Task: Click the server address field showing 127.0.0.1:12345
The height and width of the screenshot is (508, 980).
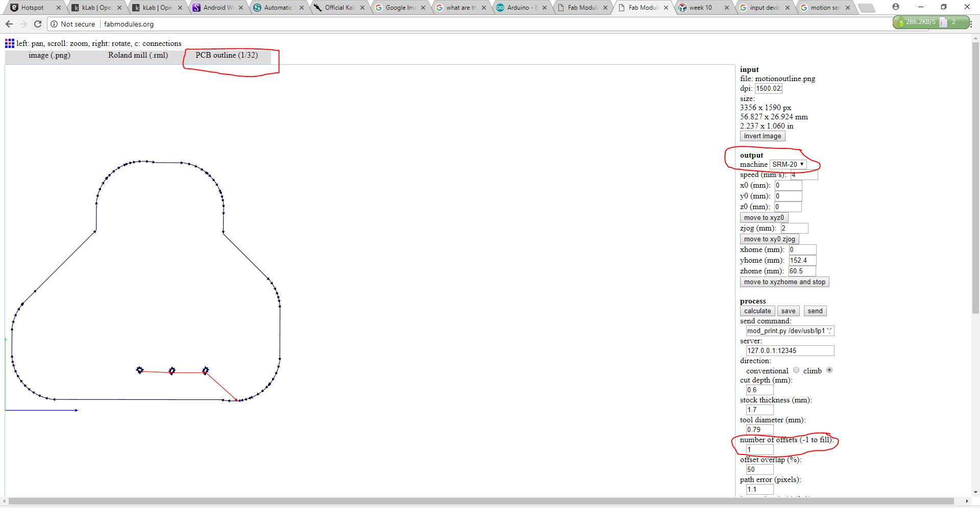Action: tap(789, 350)
